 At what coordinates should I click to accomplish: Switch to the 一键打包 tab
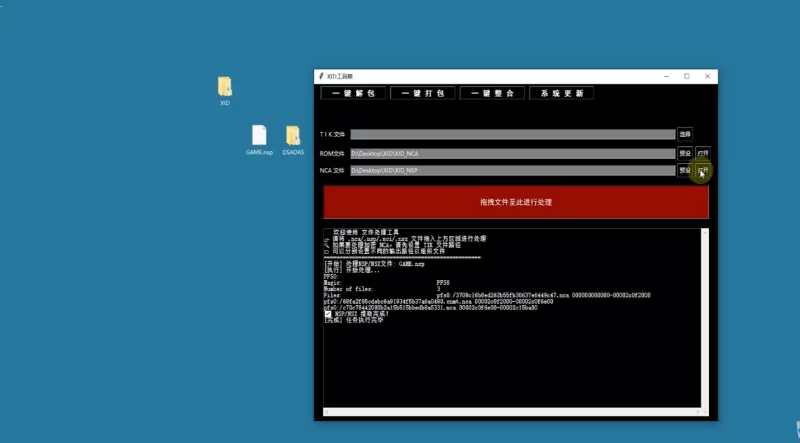point(423,93)
